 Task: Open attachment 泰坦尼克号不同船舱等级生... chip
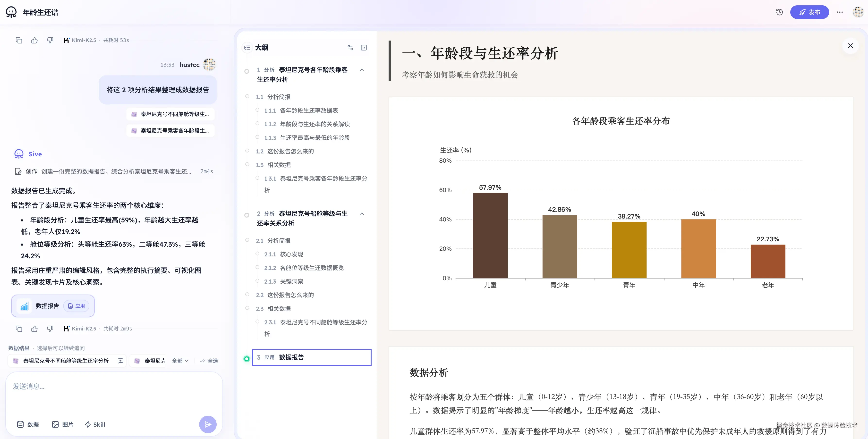(x=170, y=114)
